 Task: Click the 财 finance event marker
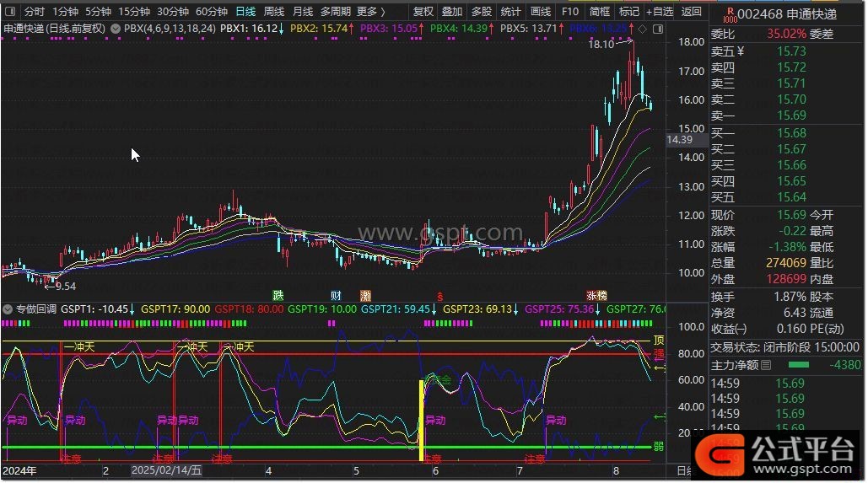tap(336, 296)
